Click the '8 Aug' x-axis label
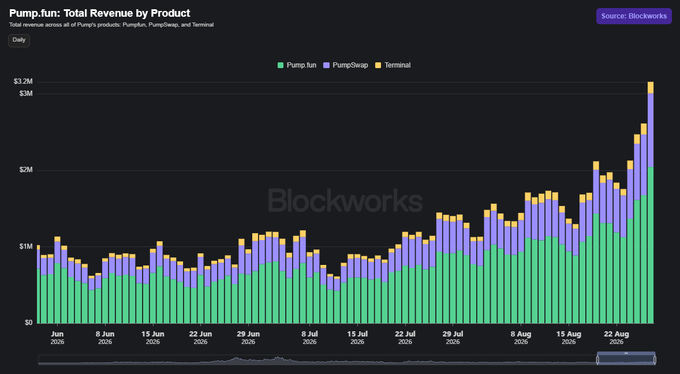 [x=521, y=334]
